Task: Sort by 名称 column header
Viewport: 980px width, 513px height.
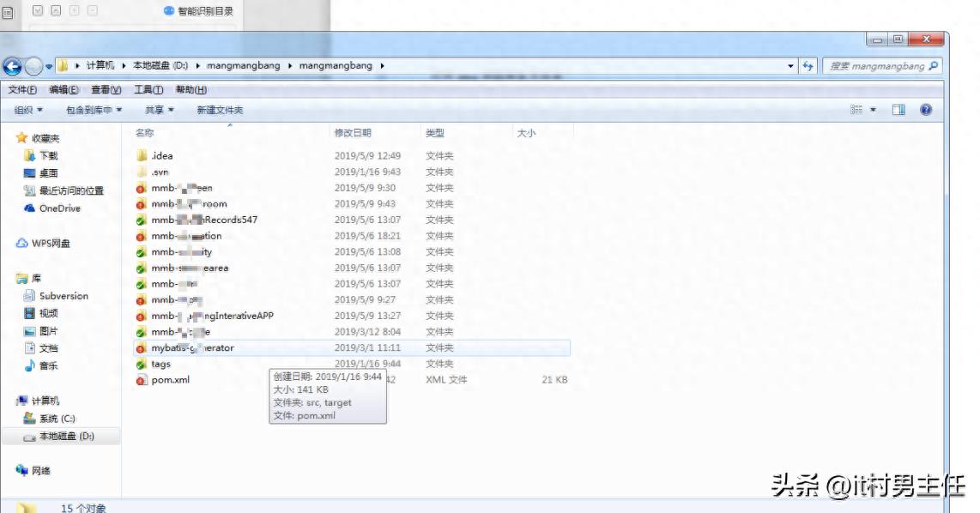Action: click(144, 132)
